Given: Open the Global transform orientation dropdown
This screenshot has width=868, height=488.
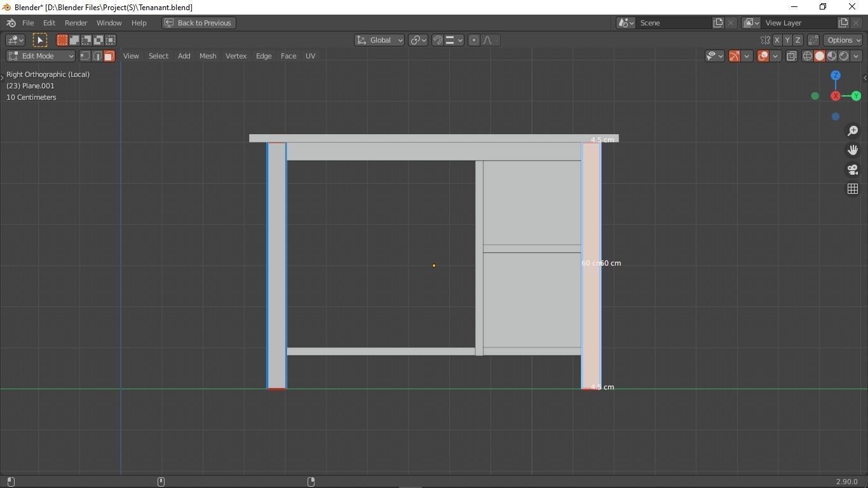Looking at the screenshot, I should [379, 40].
